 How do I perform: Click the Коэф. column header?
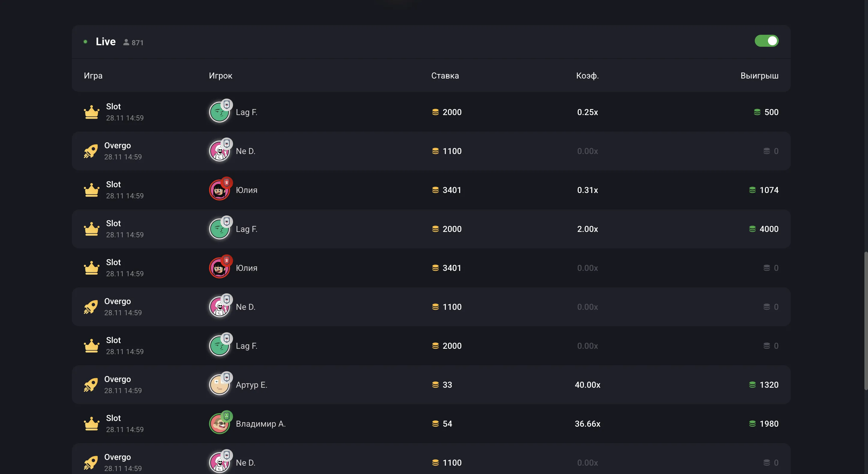587,76
